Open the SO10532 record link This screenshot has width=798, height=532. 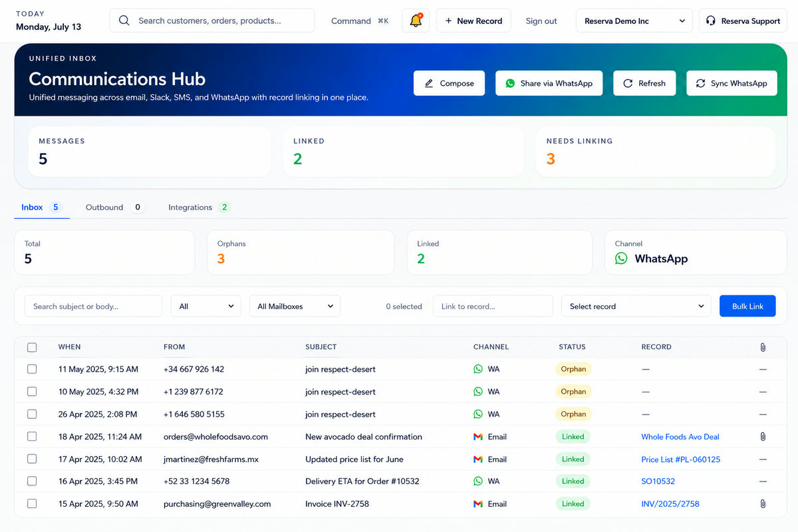pyautogui.click(x=658, y=481)
